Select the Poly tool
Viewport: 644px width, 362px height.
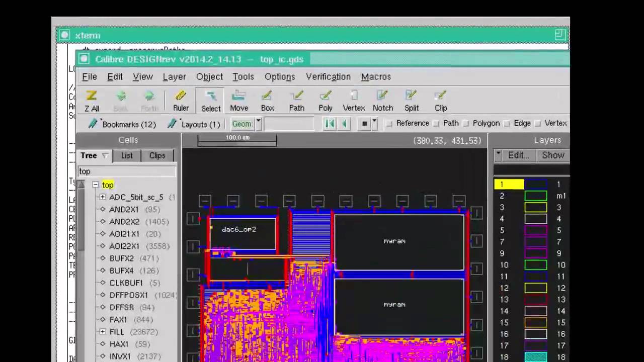click(x=326, y=101)
